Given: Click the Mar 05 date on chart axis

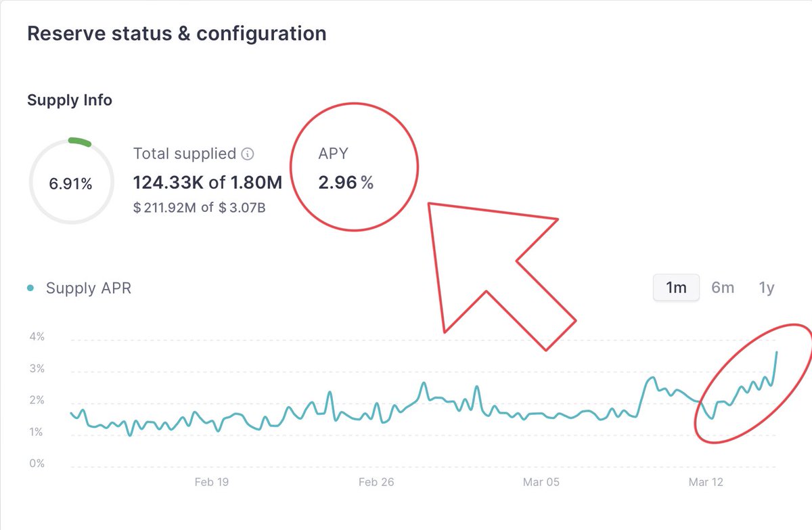Looking at the screenshot, I should (x=541, y=482).
